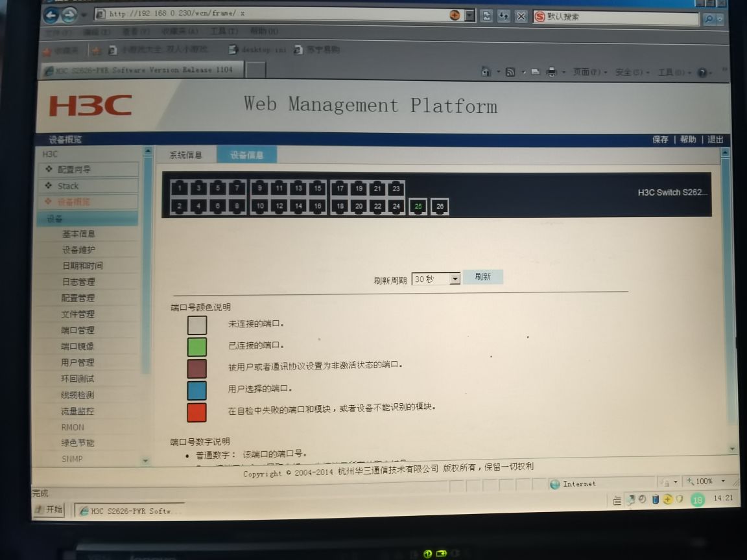The height and width of the screenshot is (560, 747).
Task: Select port 7 on the switch panel
Action: pos(237,187)
